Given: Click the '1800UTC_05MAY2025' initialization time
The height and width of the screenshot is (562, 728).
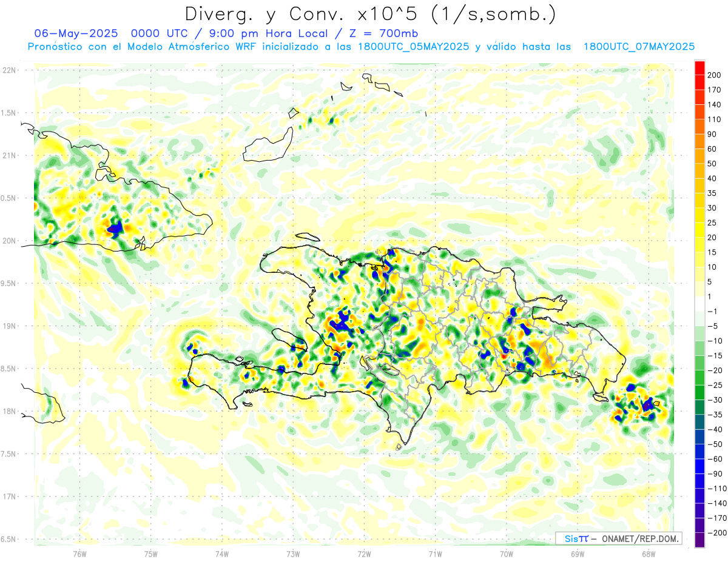Looking at the screenshot, I should click(x=413, y=47).
